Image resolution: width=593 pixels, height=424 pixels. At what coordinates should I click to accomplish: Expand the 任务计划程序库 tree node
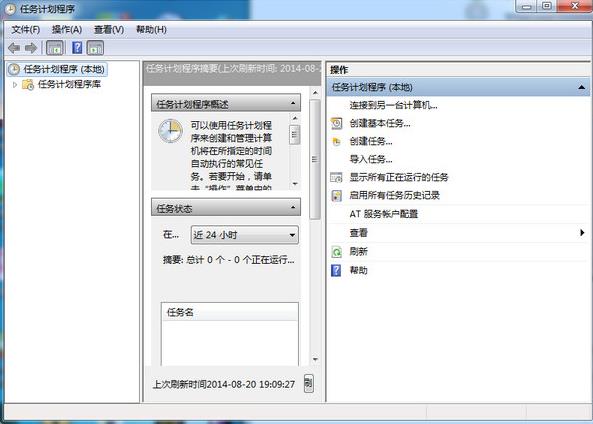pyautogui.click(x=15, y=84)
